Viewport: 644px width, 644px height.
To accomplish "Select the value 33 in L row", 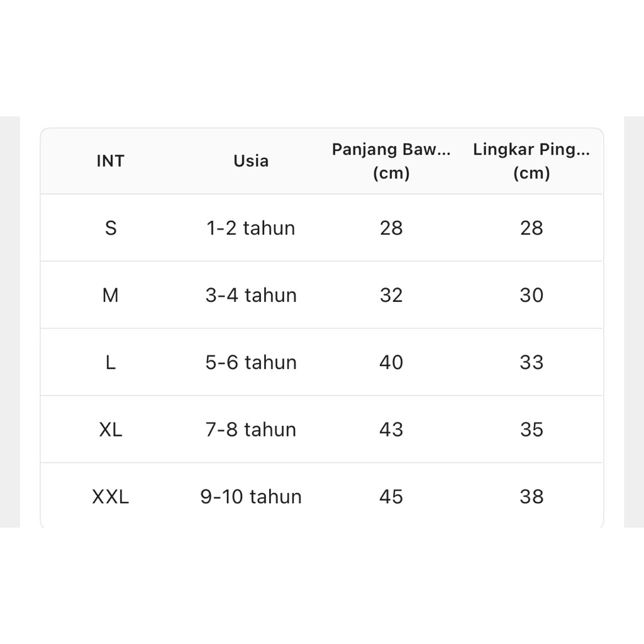I will (531, 362).
